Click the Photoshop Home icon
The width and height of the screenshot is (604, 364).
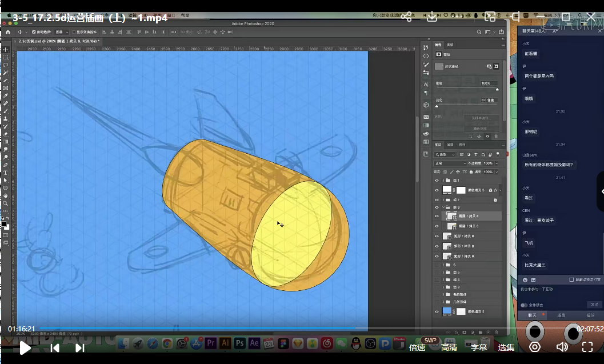[x=8, y=32]
